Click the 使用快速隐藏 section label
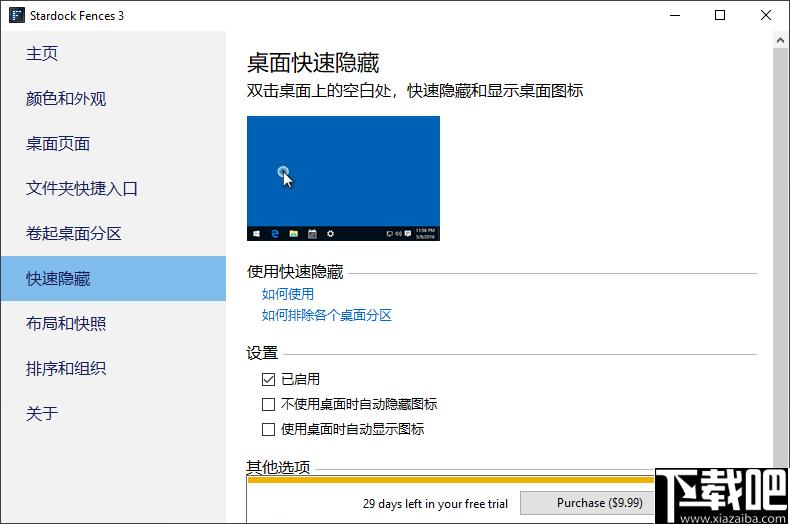 pyautogui.click(x=295, y=272)
